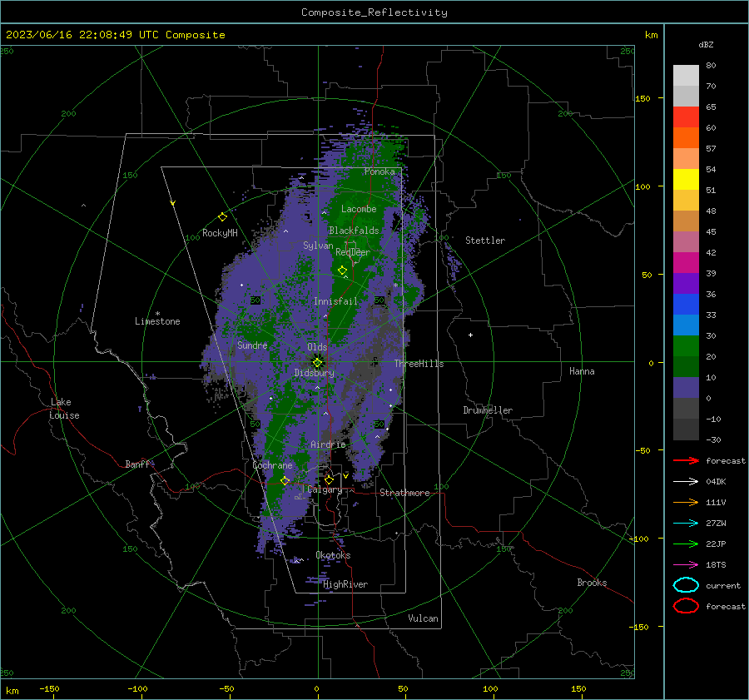The height and width of the screenshot is (700, 749).
Task: Click the Banff label
Action: [x=137, y=464]
